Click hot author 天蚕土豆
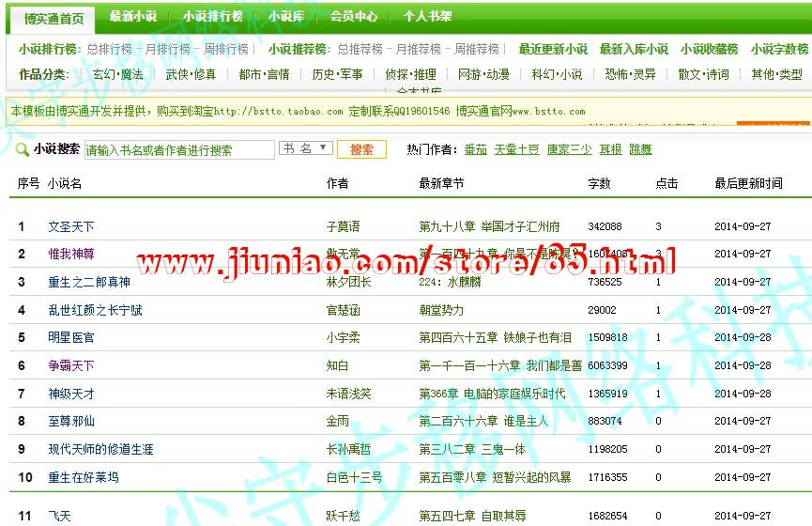The height and width of the screenshot is (526, 812). [x=516, y=149]
